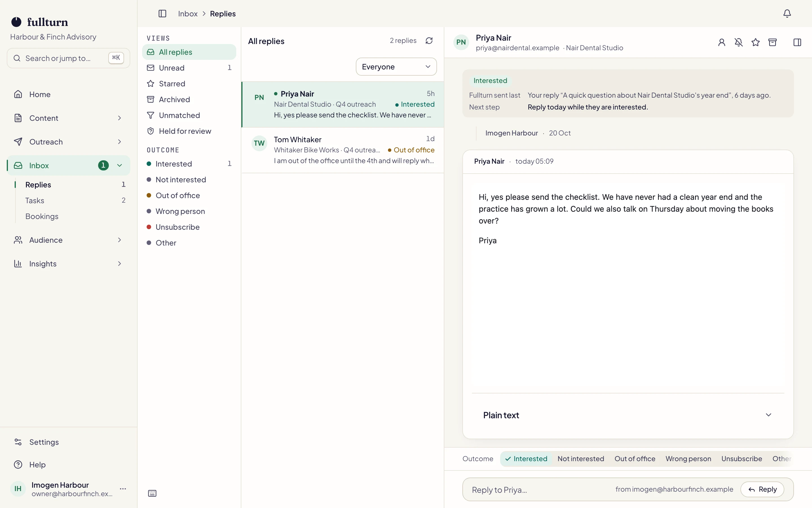Toggle the right details panel icon

pyautogui.click(x=797, y=42)
